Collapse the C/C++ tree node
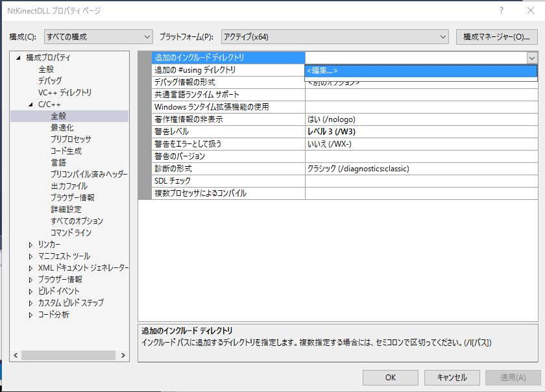Screen dimensions: 545x392 30,104
